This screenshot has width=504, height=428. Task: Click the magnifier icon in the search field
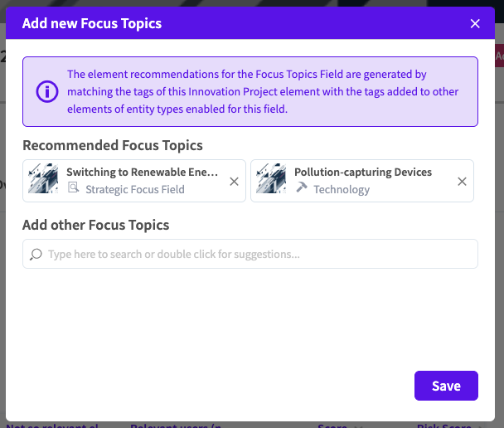coord(36,255)
